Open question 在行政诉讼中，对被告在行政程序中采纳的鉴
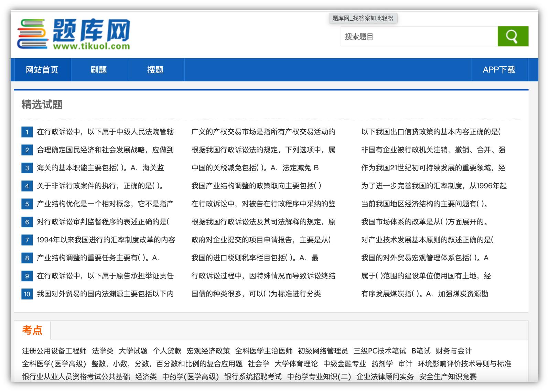 pos(263,204)
